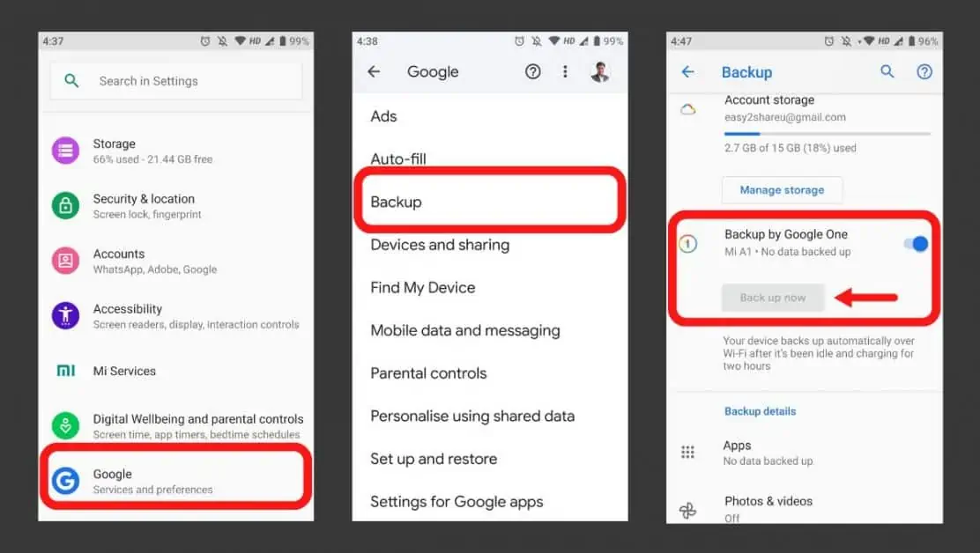980x553 pixels.
Task: Open help on the Backup screen
Action: click(924, 72)
